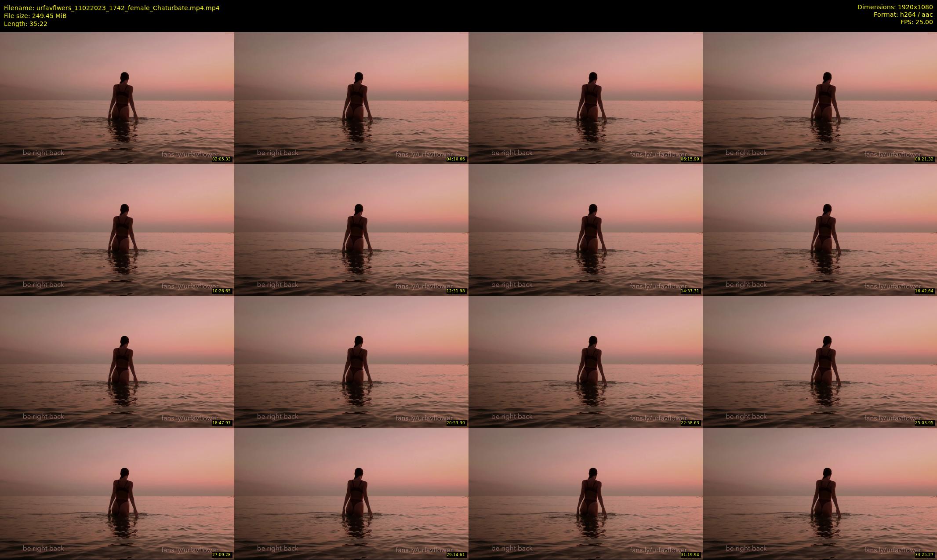Click the Length 35:22 label
Viewport: 937px width, 560px height.
coord(25,24)
